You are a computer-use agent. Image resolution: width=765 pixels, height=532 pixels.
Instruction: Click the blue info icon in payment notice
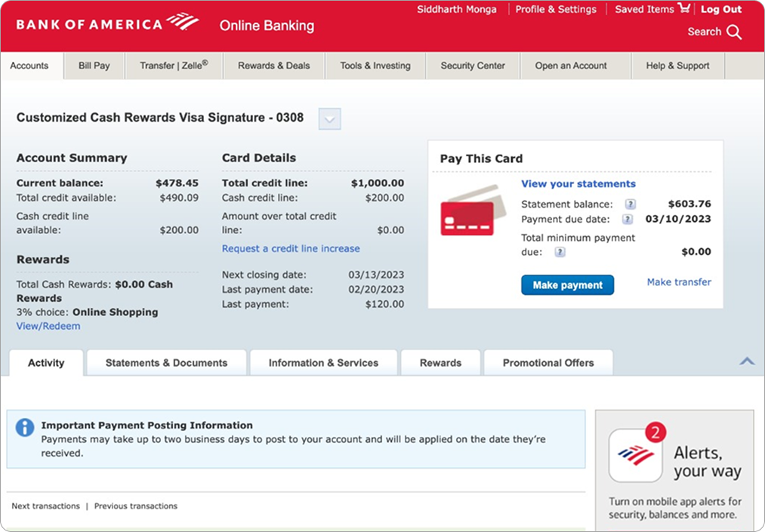point(25,428)
